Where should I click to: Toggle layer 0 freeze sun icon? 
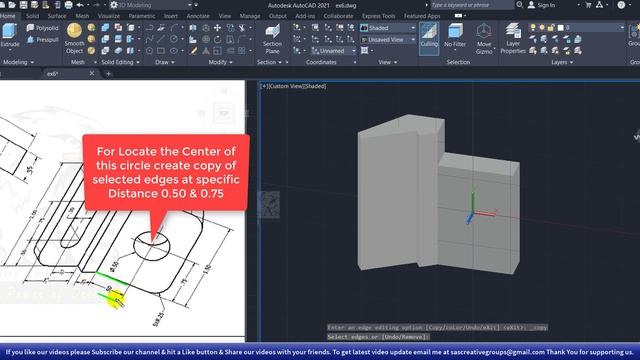click(542, 27)
